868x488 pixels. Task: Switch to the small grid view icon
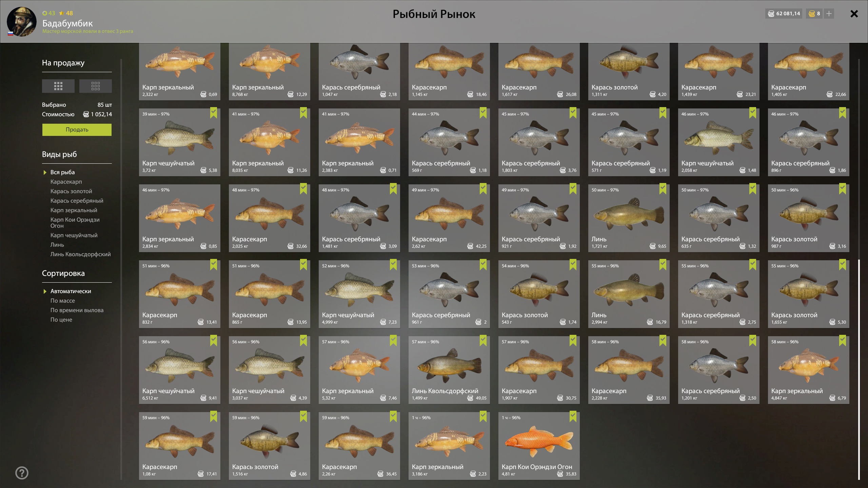point(96,86)
